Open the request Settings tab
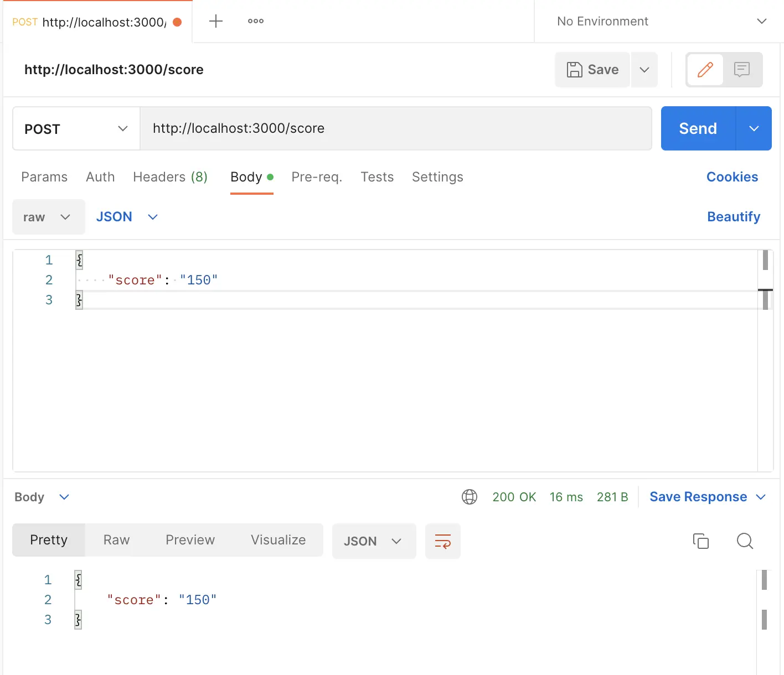The width and height of the screenshot is (784, 675). [437, 177]
